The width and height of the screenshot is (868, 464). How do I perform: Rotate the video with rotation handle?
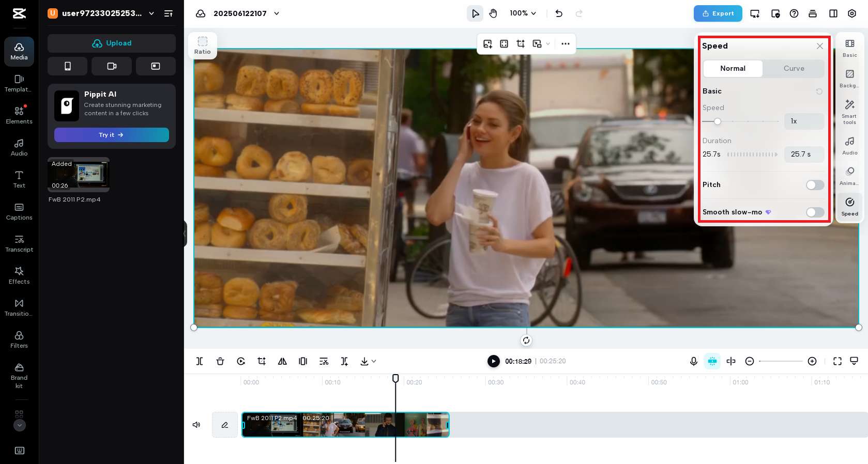pyautogui.click(x=526, y=341)
